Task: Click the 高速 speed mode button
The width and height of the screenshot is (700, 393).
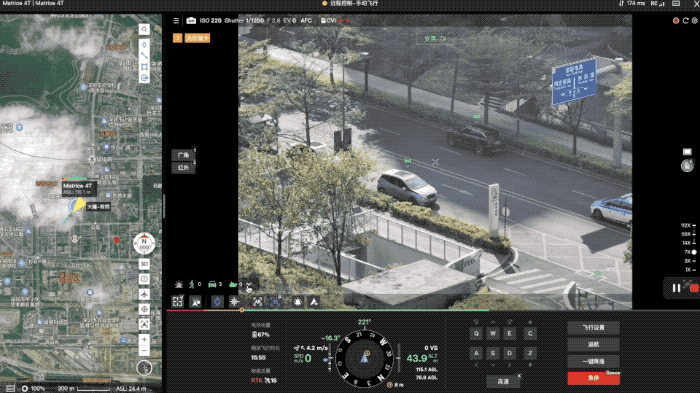Action: pyautogui.click(x=503, y=381)
